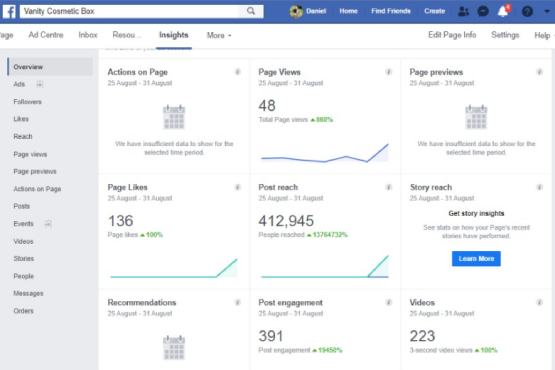Click the Post reach line chart

point(325,266)
